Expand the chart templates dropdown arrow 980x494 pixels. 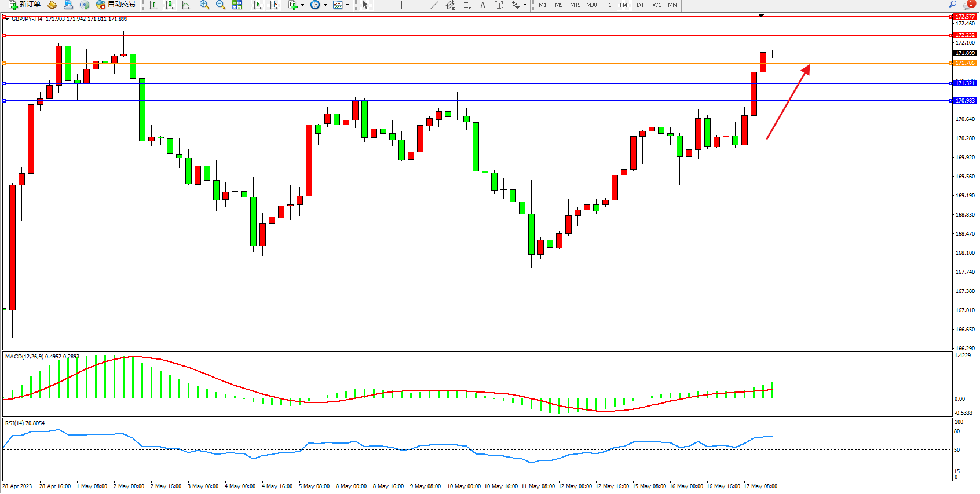(x=348, y=5)
